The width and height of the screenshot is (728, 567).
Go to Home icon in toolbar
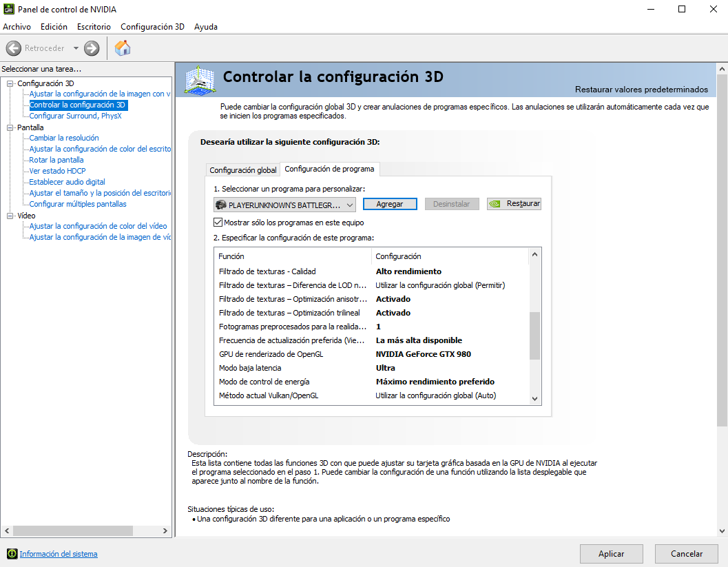(123, 48)
